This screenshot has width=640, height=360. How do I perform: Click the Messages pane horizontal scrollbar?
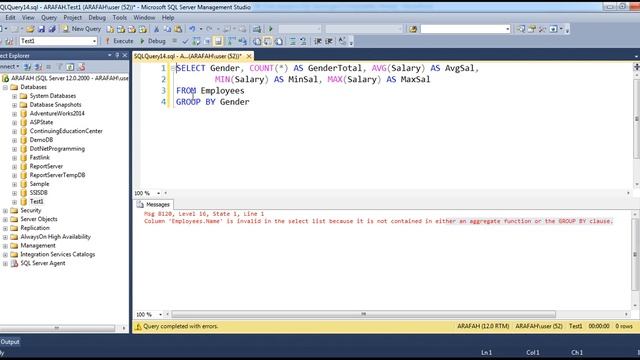pos(363,314)
